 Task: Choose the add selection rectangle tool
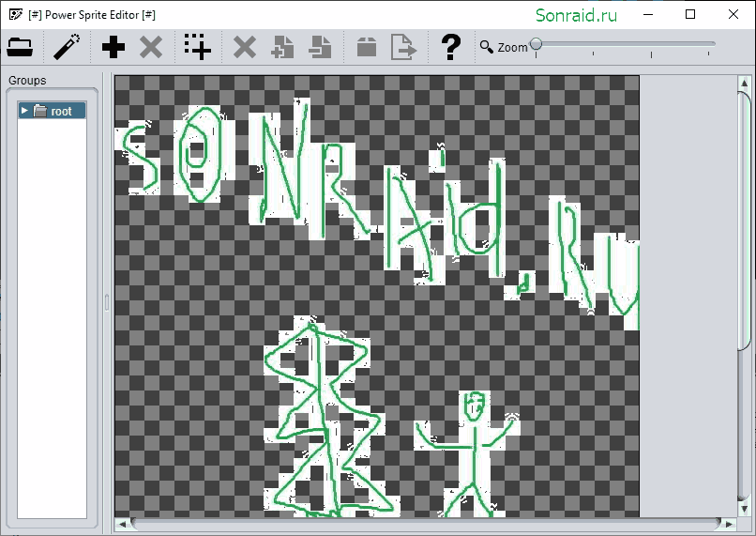click(x=198, y=47)
